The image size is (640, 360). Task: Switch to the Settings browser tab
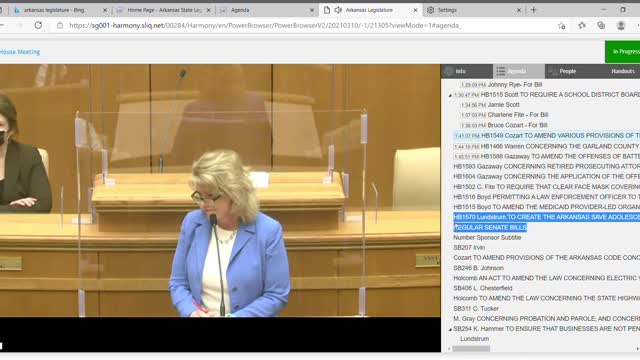(x=447, y=10)
